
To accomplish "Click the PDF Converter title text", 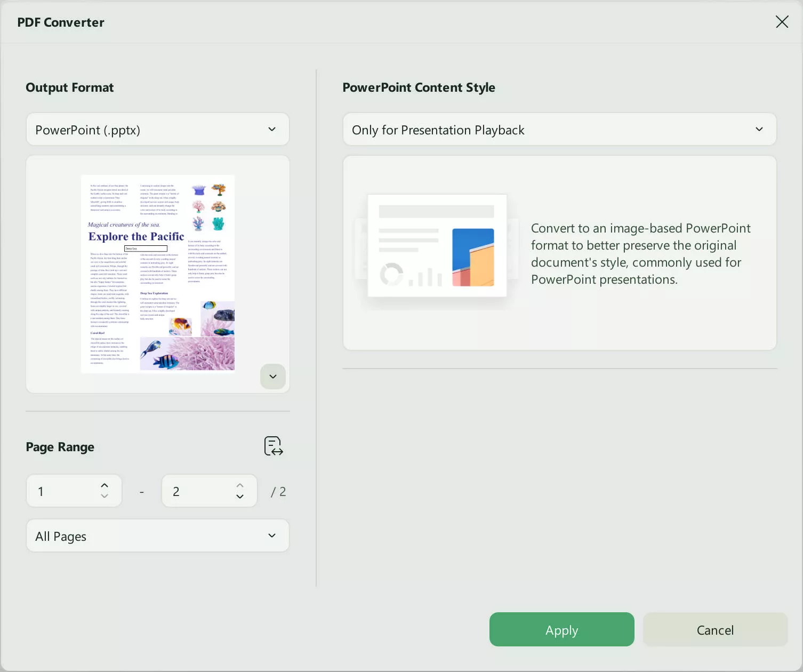I will pos(60,22).
